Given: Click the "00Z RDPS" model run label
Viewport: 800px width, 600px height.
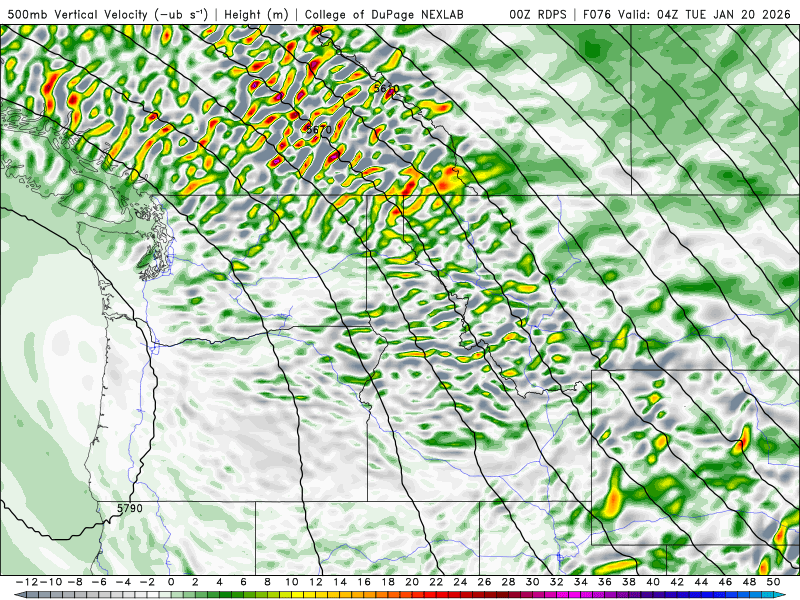Looking at the screenshot, I should pos(538,14).
